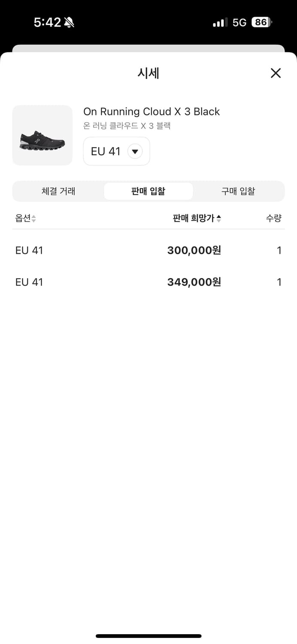Tap the battery indicator showing 86
Image resolution: width=297 pixels, height=644 pixels.
click(x=261, y=22)
